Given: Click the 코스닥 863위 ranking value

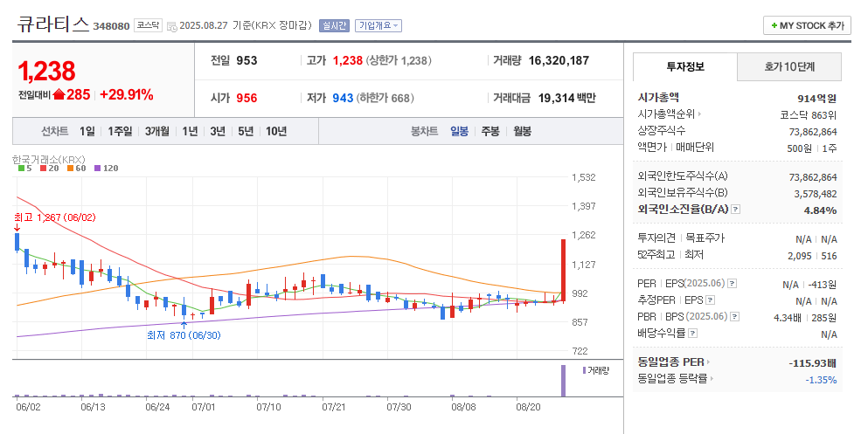Looking at the screenshot, I should pyautogui.click(x=809, y=115).
